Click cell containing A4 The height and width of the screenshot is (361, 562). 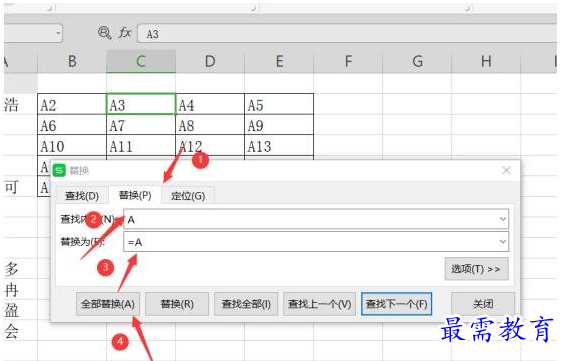(210, 104)
